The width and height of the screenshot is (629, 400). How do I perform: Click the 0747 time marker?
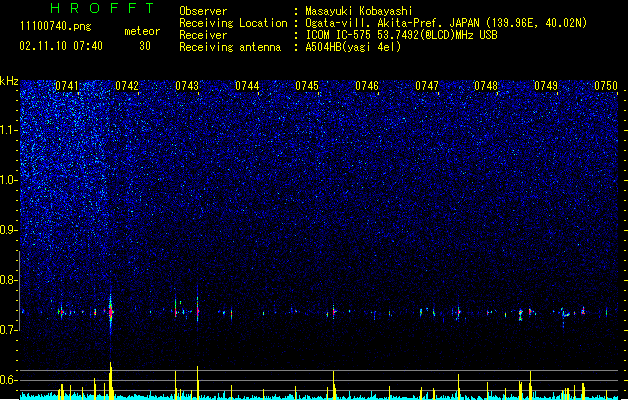[427, 86]
